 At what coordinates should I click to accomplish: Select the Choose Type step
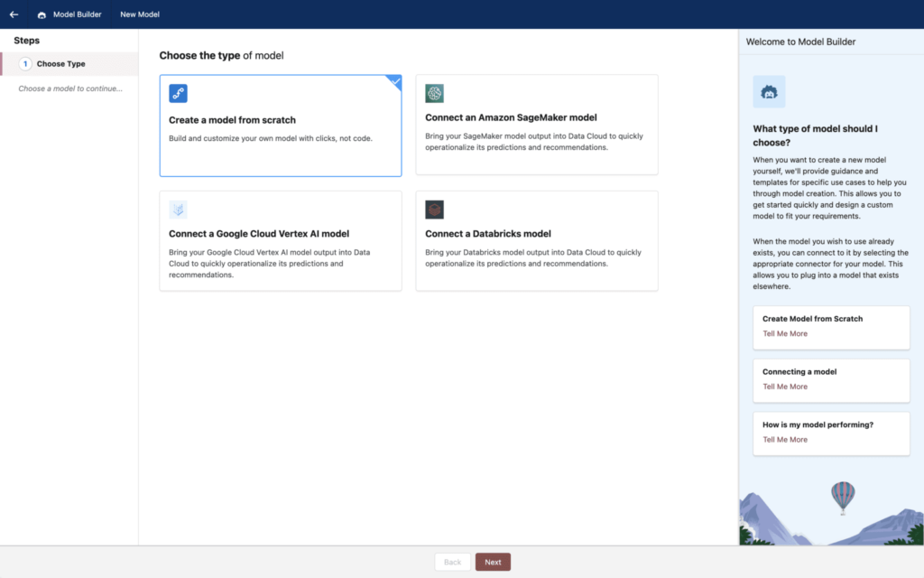[69, 64]
